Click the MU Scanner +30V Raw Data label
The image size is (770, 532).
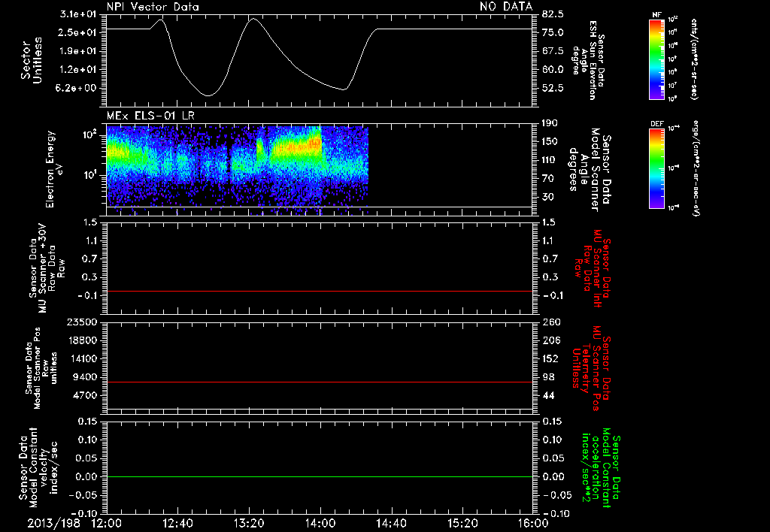coord(47,268)
